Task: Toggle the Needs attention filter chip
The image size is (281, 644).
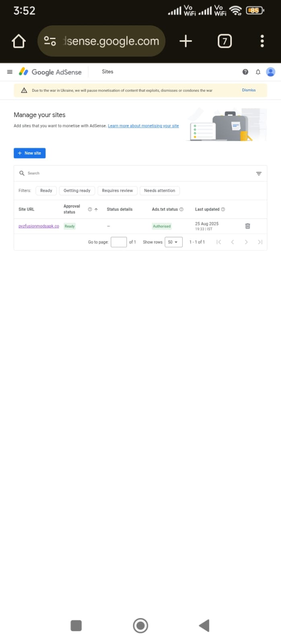Action: [x=159, y=191]
